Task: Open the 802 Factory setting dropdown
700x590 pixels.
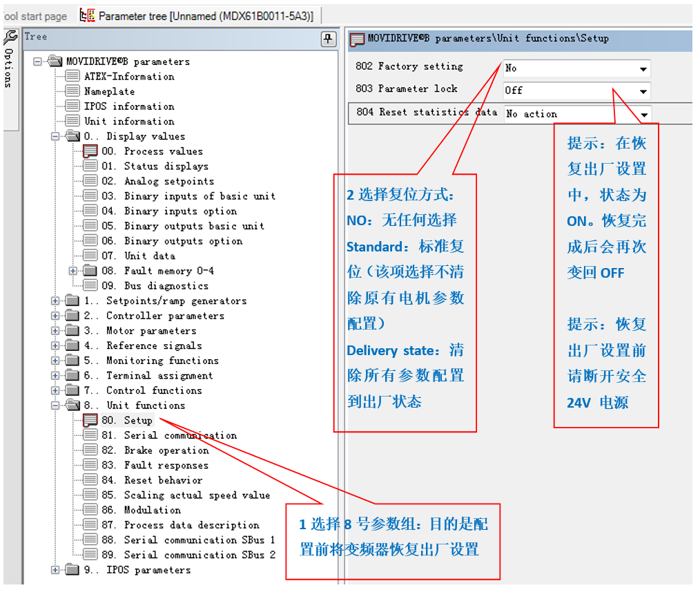Action: point(643,69)
